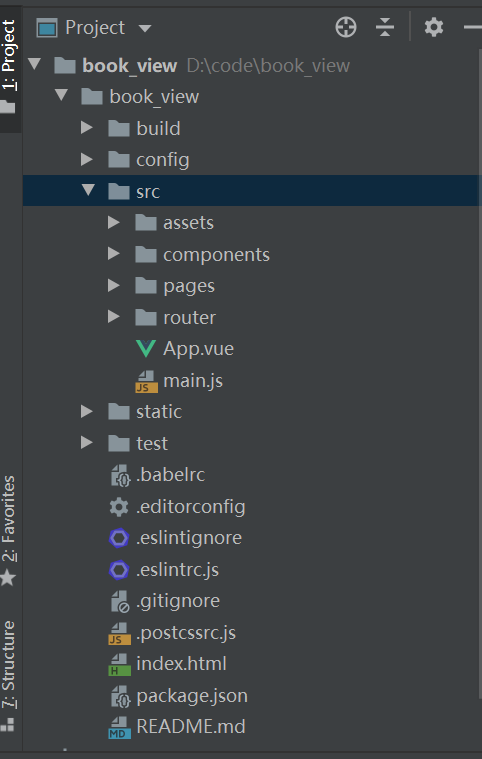Screen dimensions: 482x759
Task: Select the App.vue Vue file icon
Action: tap(146, 349)
